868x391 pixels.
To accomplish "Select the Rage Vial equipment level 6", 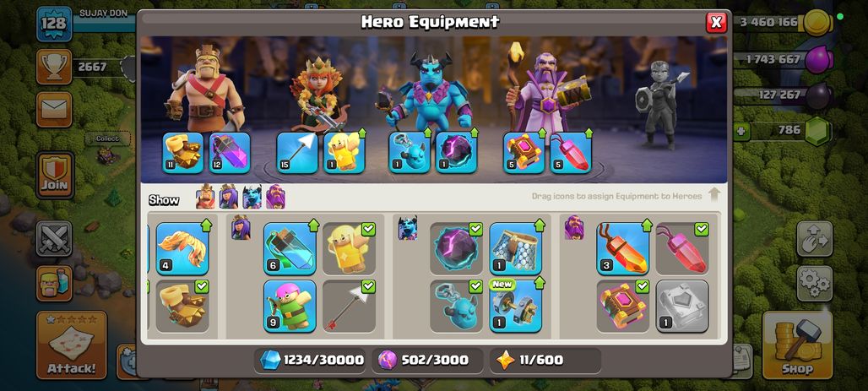I will click(x=290, y=248).
